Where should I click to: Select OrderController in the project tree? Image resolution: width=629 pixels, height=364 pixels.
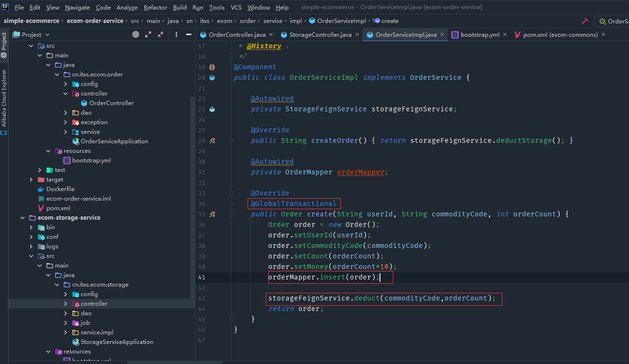pos(107,103)
